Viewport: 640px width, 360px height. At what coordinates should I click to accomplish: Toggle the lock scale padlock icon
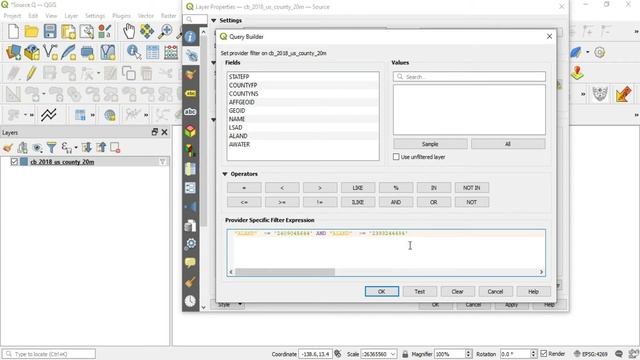[405, 354]
